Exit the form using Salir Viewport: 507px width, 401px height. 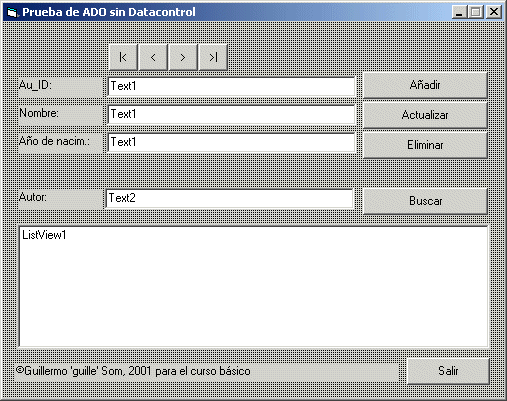pos(448,371)
